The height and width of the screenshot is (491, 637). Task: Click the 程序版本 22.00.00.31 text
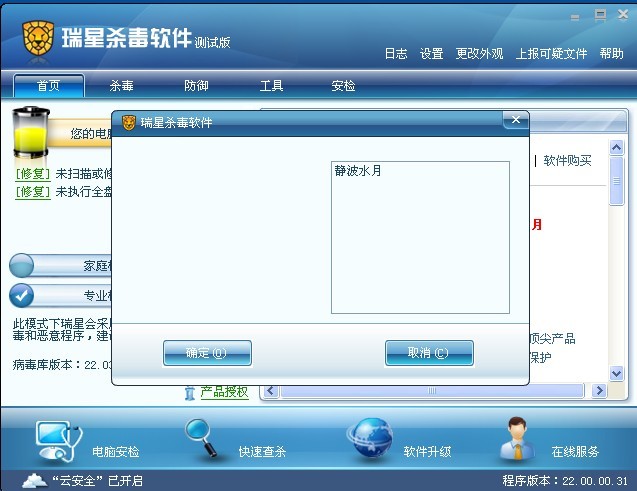click(565, 481)
